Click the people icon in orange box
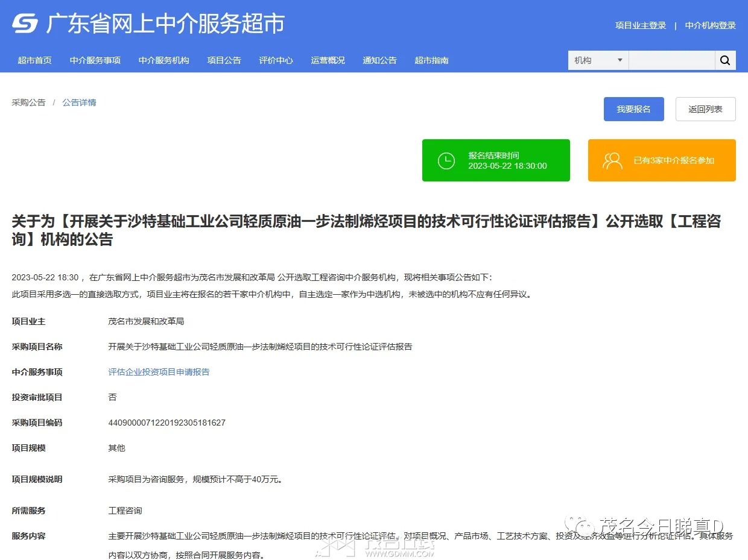The image size is (748, 560). tap(612, 160)
